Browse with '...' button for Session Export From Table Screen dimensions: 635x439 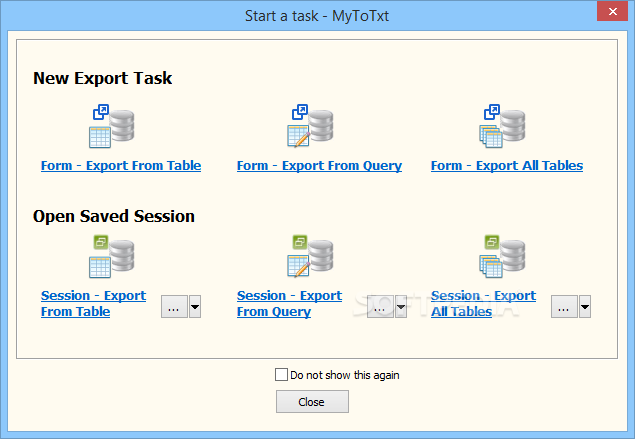coord(173,309)
